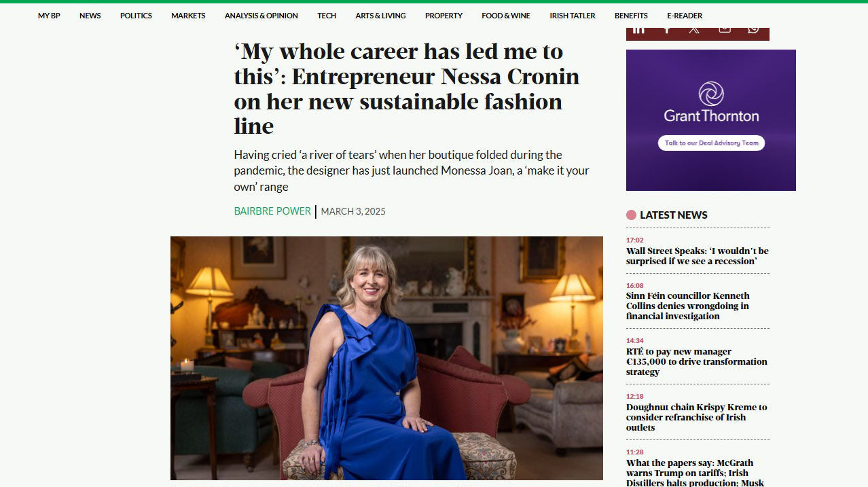This screenshot has width=868, height=487.
Task: Share the article on Facebook
Action: coord(667,29)
